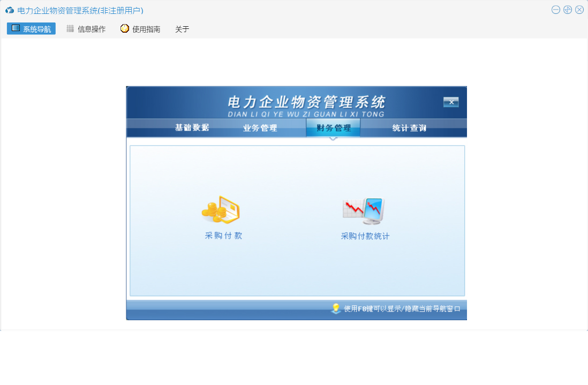Open the 采购付款统计 chart icon

(364, 210)
